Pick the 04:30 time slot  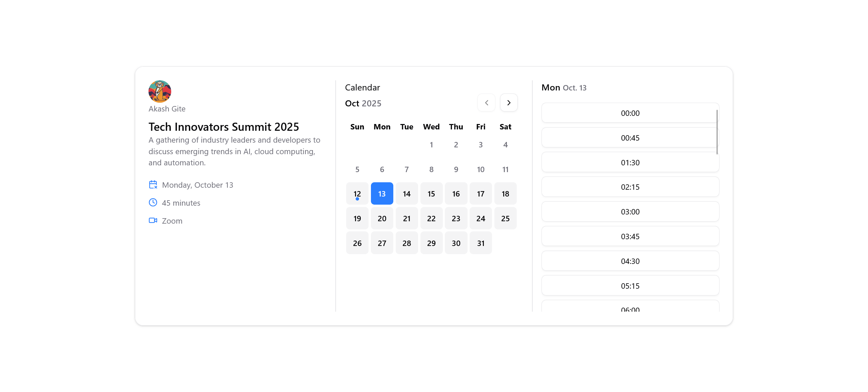pyautogui.click(x=630, y=261)
